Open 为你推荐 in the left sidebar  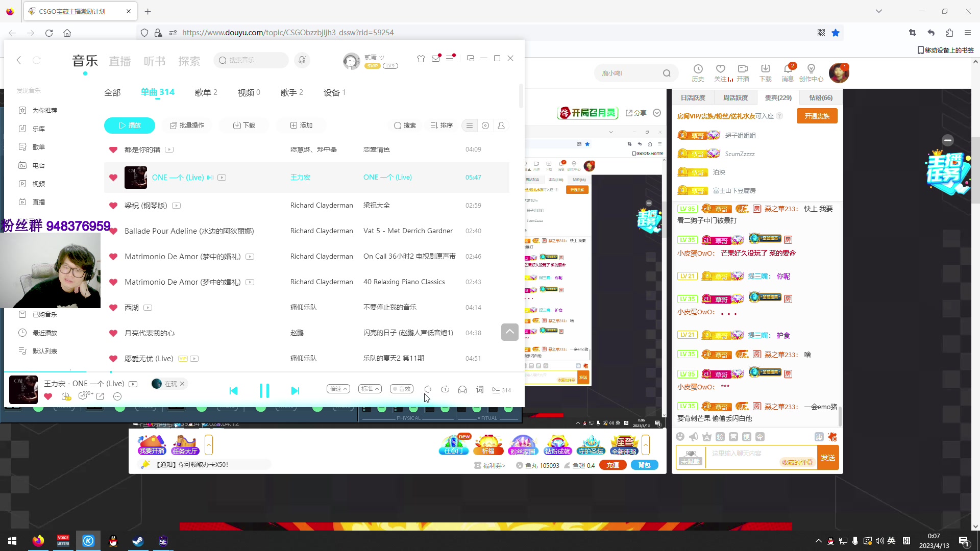(45, 111)
